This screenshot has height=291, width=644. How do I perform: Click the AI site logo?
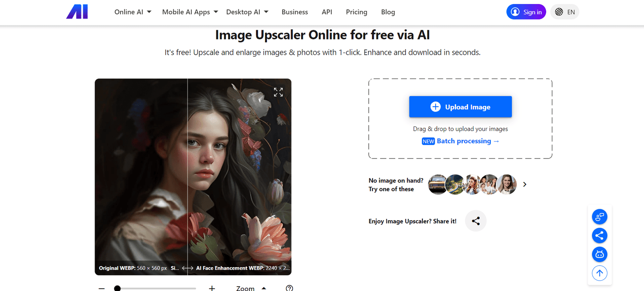coord(77,12)
